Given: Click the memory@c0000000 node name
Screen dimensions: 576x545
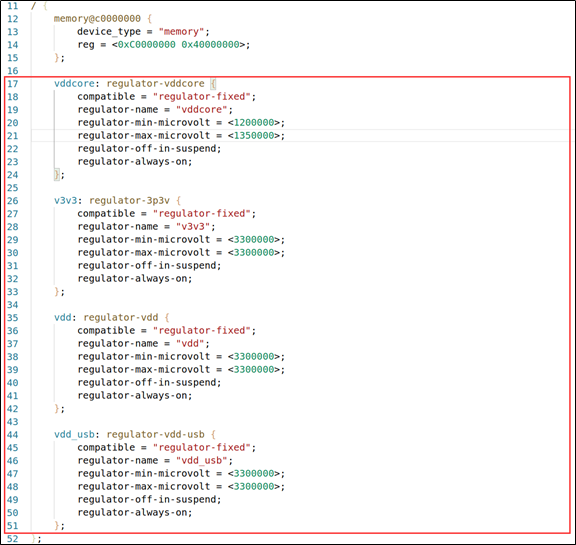Looking at the screenshot, I should click(97, 19).
